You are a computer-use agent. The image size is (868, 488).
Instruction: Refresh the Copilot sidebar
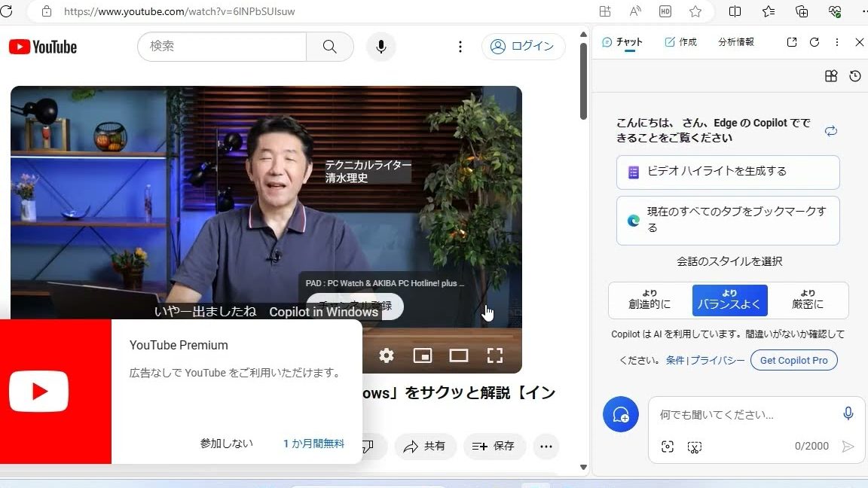pos(815,42)
